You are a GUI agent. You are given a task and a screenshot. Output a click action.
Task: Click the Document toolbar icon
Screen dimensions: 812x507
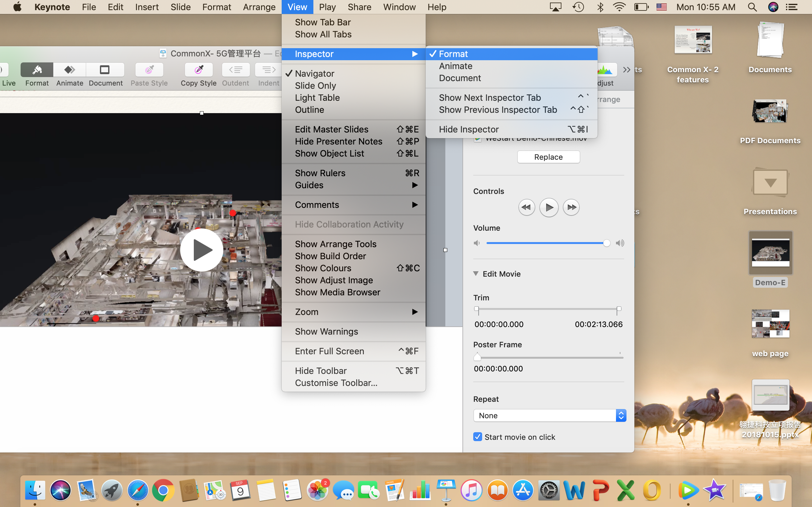[x=105, y=70]
